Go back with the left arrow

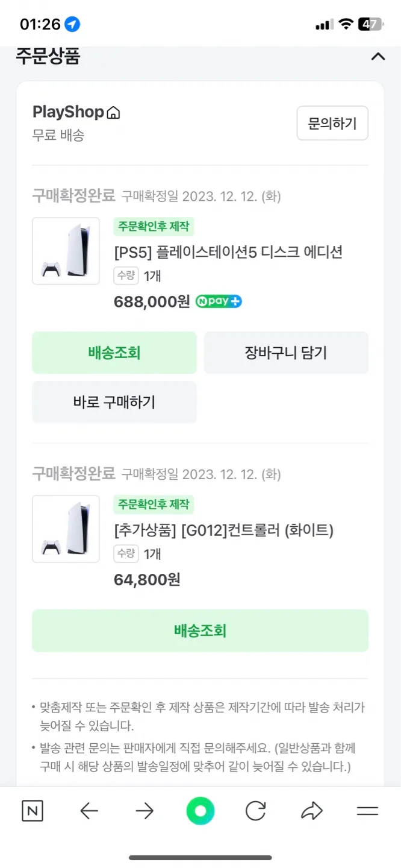(89, 811)
